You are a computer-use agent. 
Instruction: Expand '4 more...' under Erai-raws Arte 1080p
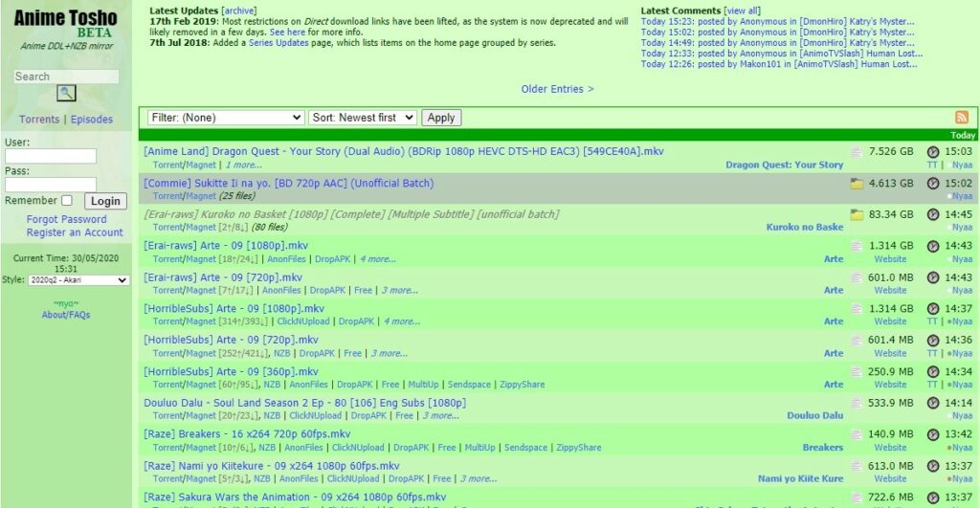click(377, 258)
